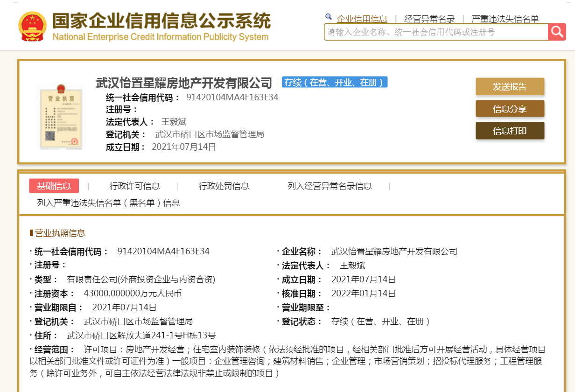This screenshot has width=575, height=392.
Task: Switch to the 行政许可信息 tab
Action: [x=134, y=186]
